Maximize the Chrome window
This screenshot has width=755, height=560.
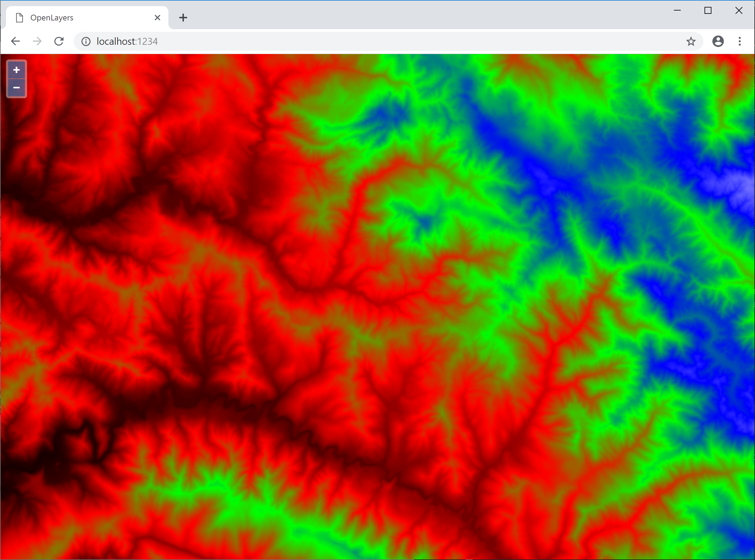708,11
